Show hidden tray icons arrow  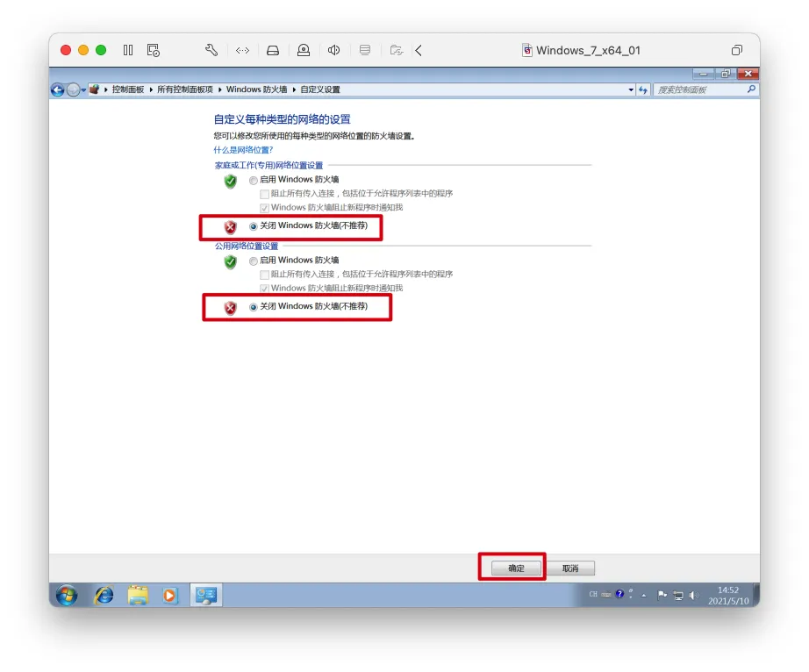pyautogui.click(x=643, y=596)
